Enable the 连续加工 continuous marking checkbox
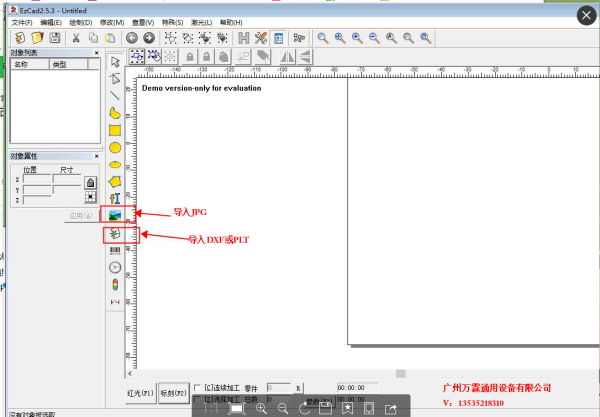 (196, 387)
